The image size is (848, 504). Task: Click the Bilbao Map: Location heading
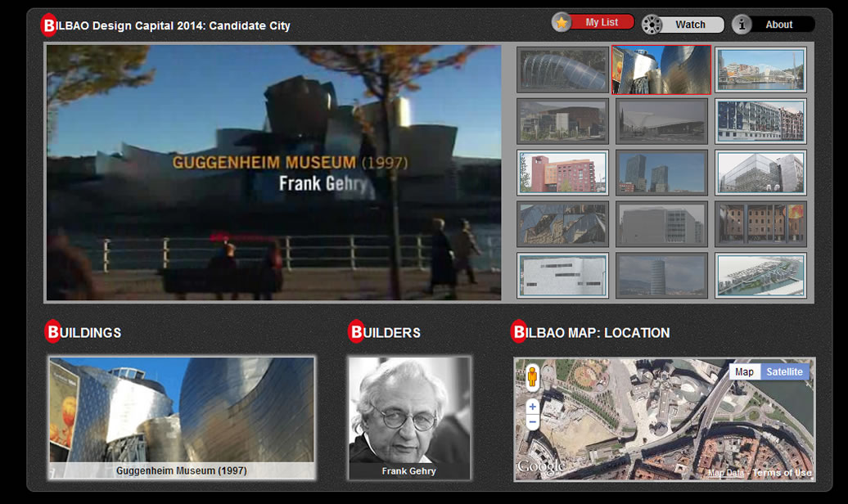tap(591, 332)
